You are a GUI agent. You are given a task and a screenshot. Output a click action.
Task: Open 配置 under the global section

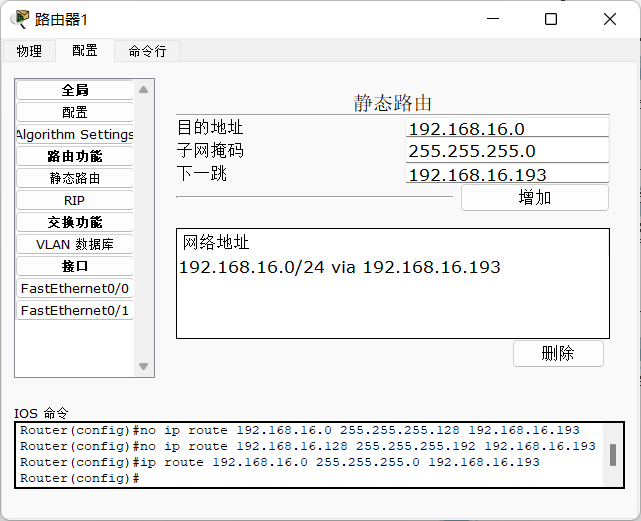[x=75, y=112]
